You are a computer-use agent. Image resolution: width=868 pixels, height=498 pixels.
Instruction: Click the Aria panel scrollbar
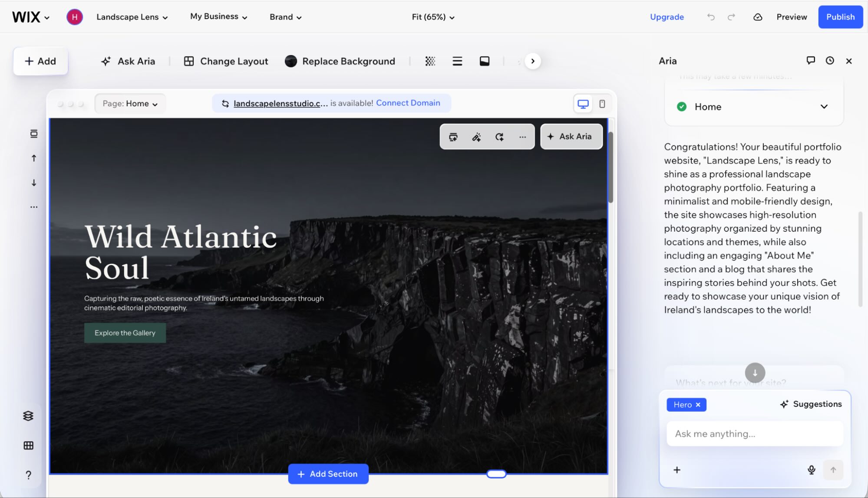coord(860,259)
